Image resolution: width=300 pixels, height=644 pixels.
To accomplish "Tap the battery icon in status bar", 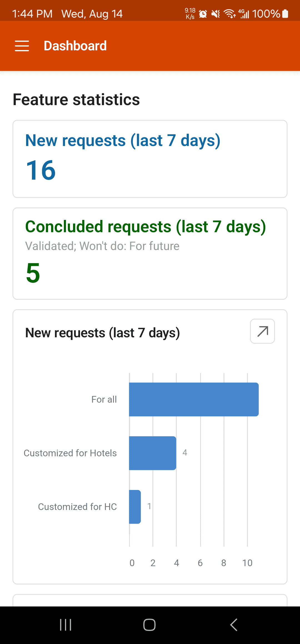I will point(285,14).
